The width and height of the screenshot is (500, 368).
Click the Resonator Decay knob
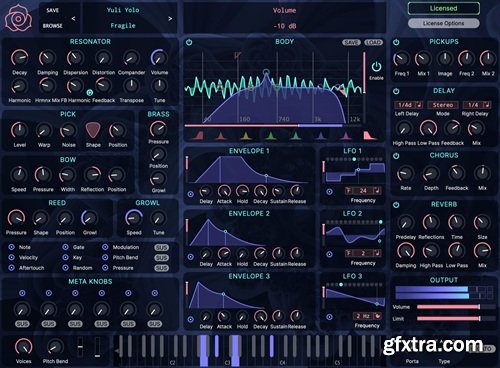tap(19, 58)
